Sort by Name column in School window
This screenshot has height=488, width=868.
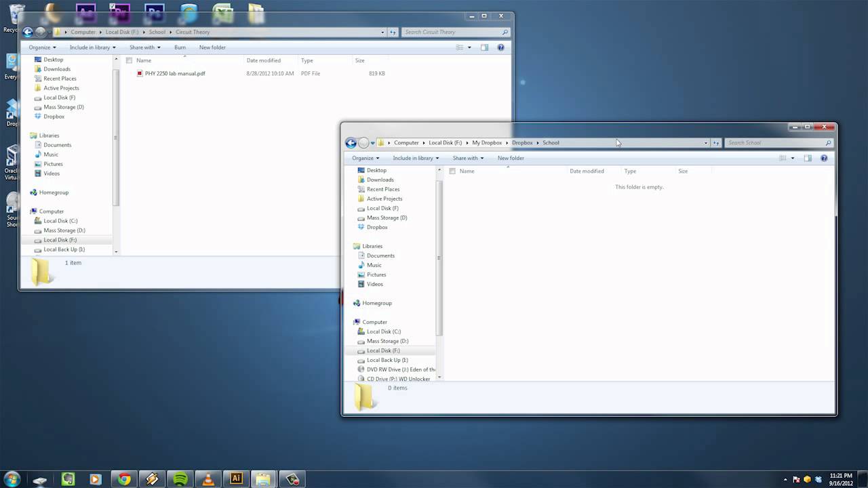click(467, 171)
